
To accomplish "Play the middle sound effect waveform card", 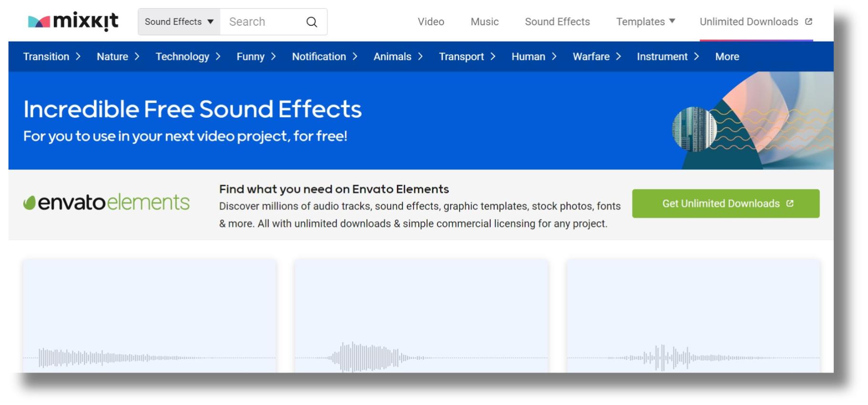I will pyautogui.click(x=421, y=316).
